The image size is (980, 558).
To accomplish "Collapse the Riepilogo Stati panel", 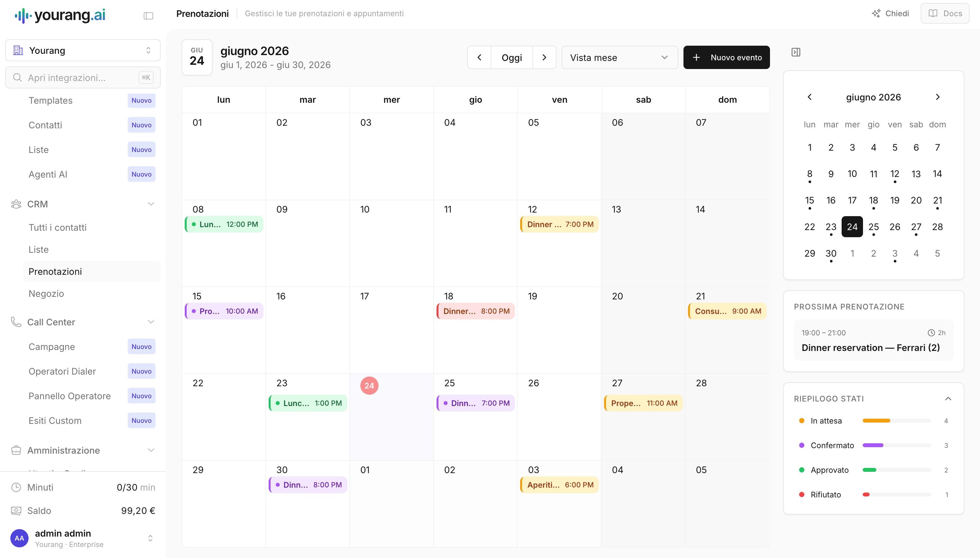I will pyautogui.click(x=948, y=399).
